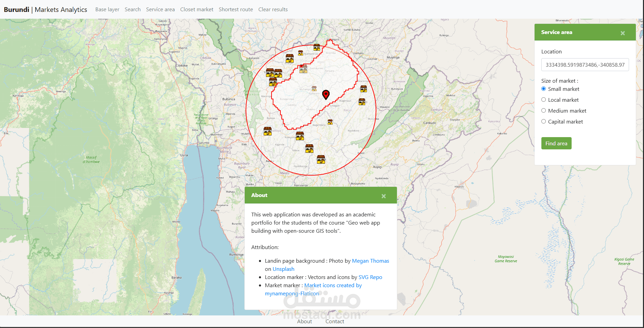The height and width of the screenshot is (328, 644).
Task: Select faded market icon beside Gashikanwa
Action: (x=303, y=69)
